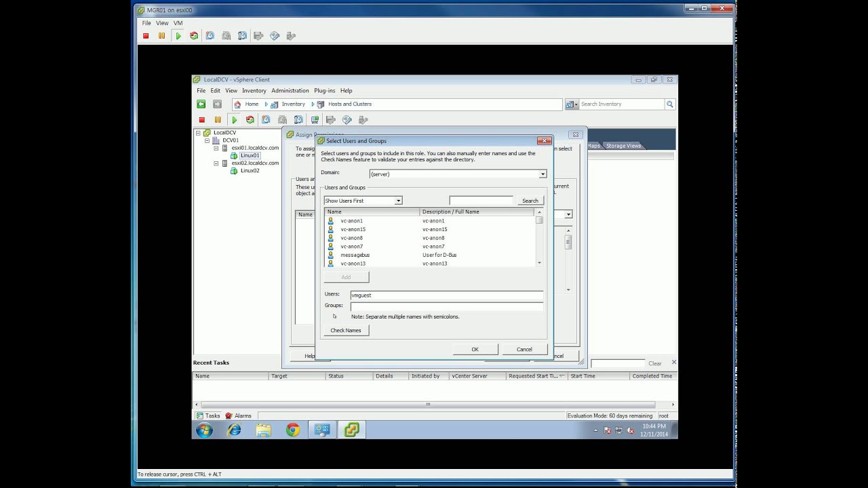Viewport: 868px width, 488px height.
Task: Select the vc-anon8 user row
Action: click(x=431, y=238)
